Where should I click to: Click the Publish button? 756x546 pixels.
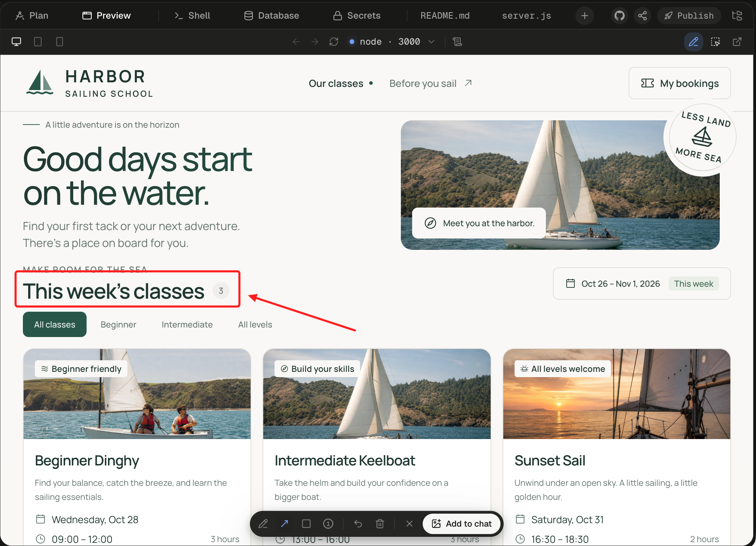(x=689, y=15)
